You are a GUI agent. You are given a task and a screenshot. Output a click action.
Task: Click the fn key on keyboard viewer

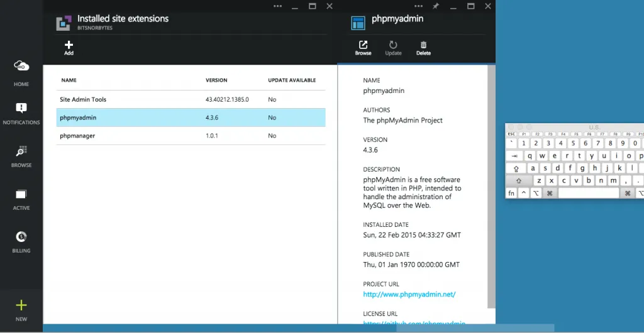[511, 193]
